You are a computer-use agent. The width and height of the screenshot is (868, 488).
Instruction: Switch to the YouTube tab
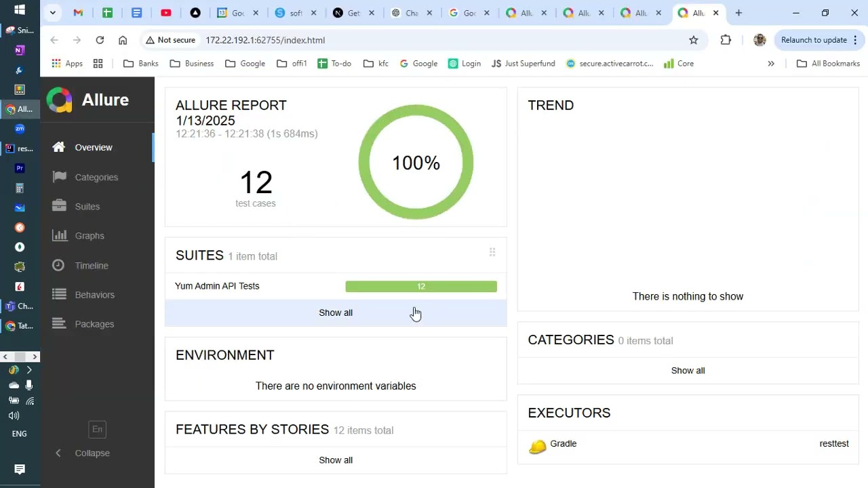click(x=166, y=13)
